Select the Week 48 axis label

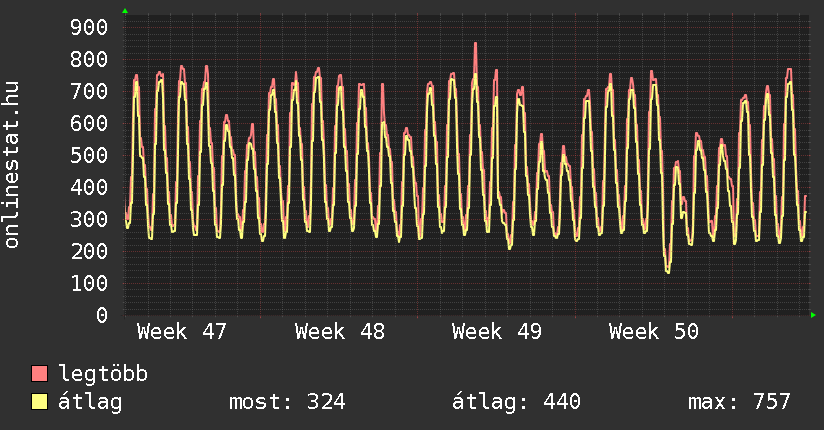340,332
